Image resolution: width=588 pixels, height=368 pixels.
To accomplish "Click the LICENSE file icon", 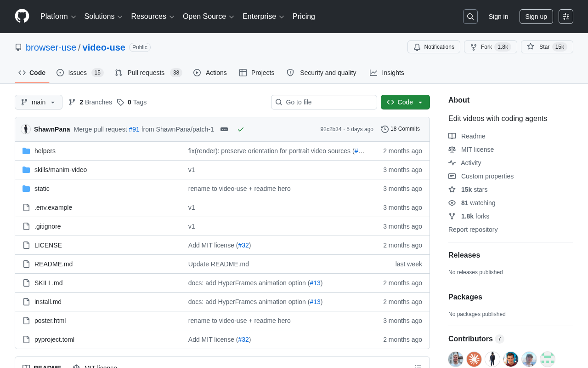I will tap(26, 245).
